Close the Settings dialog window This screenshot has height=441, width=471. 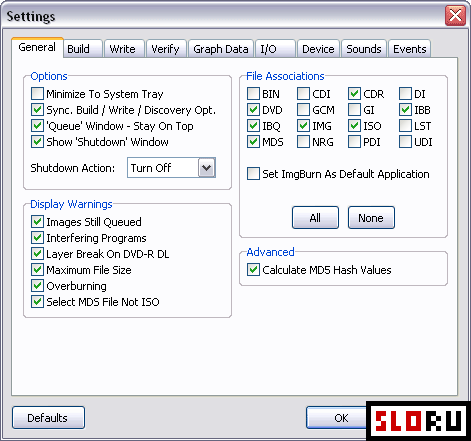(x=455, y=15)
